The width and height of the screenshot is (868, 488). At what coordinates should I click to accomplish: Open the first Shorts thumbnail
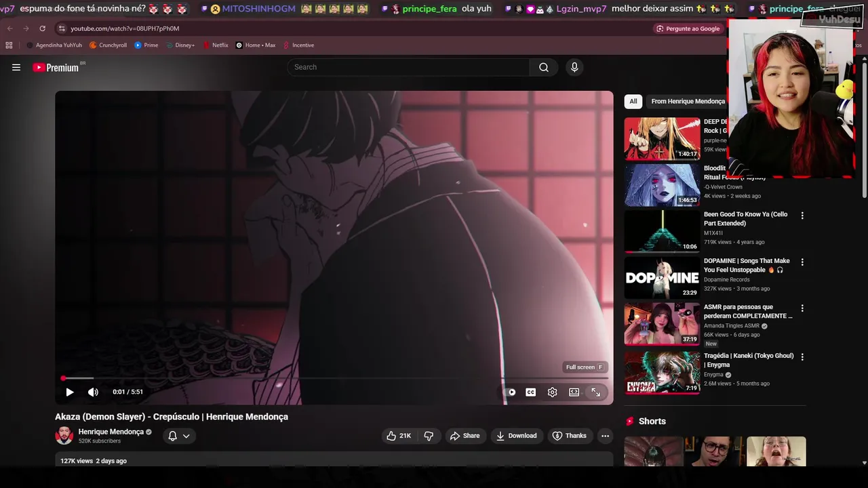[654, 451]
